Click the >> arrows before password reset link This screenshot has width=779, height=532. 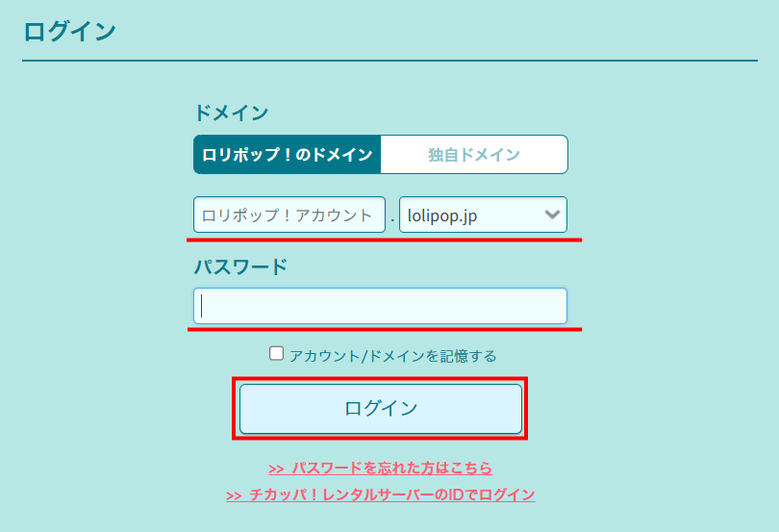click(276, 469)
